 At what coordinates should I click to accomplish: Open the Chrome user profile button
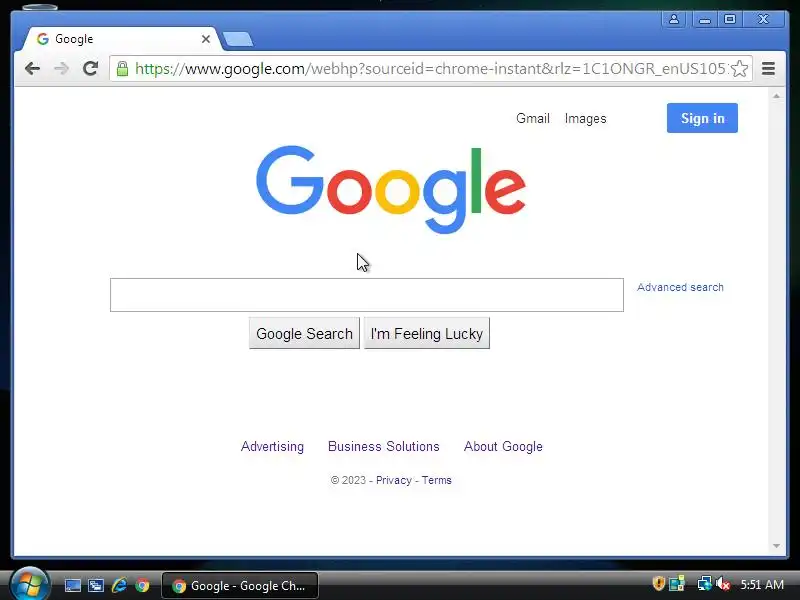click(673, 19)
